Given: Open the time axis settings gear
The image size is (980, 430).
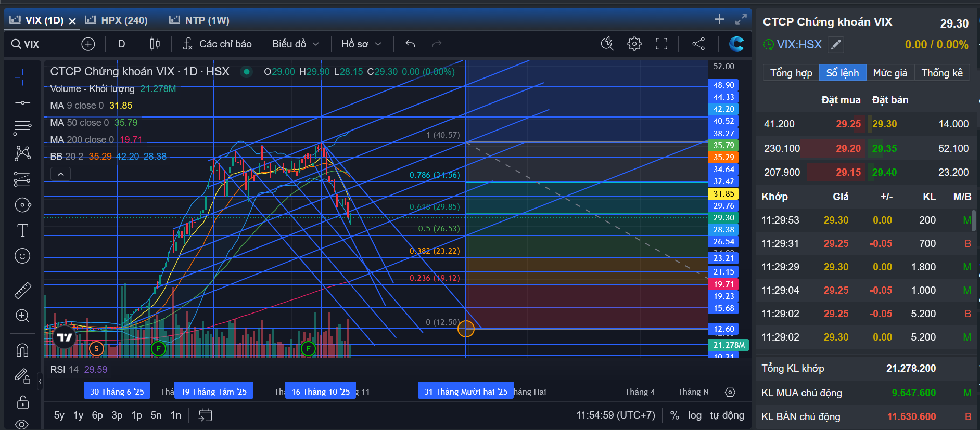Looking at the screenshot, I should tap(730, 392).
